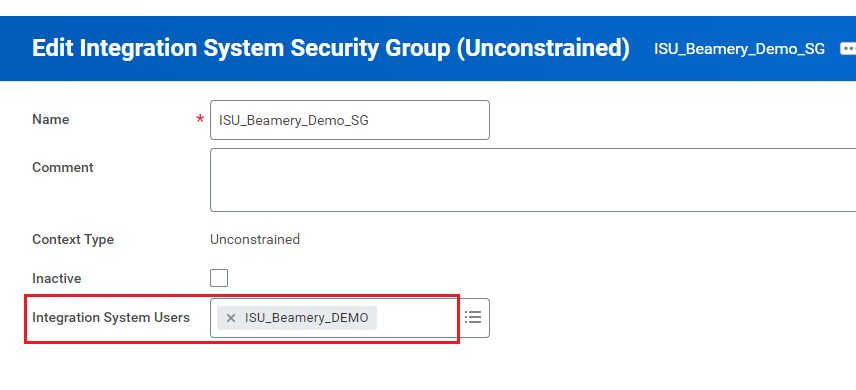Open the Integration System Users prompt list icon
Viewport: 856px width, 390px height.
click(x=473, y=317)
